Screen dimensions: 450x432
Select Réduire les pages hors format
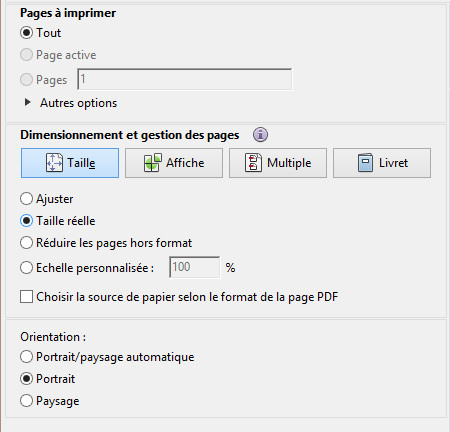pyautogui.click(x=26, y=243)
